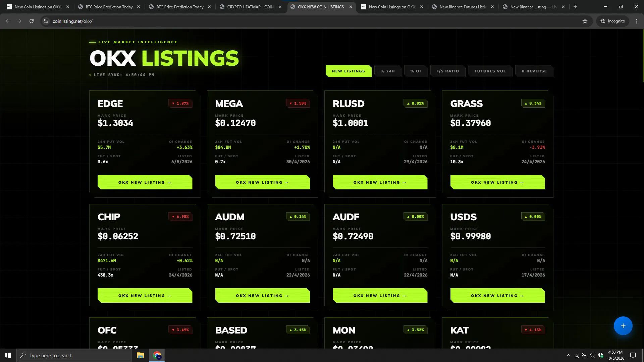Open the Incognito profile indicator

click(612, 21)
